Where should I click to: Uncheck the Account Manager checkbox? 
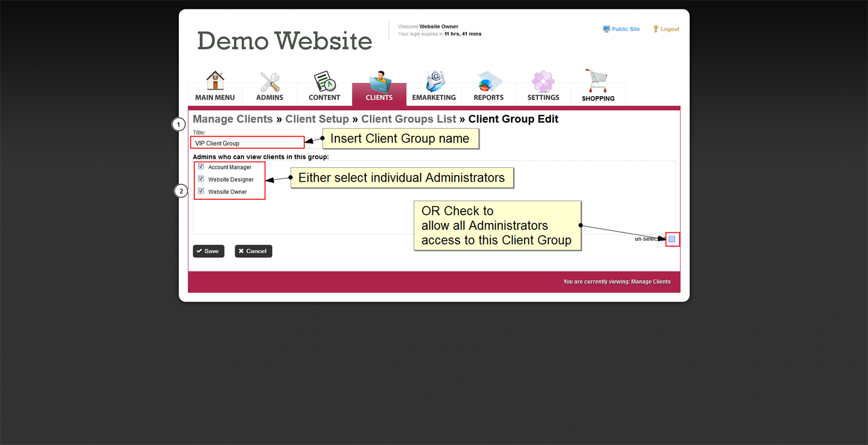click(201, 167)
